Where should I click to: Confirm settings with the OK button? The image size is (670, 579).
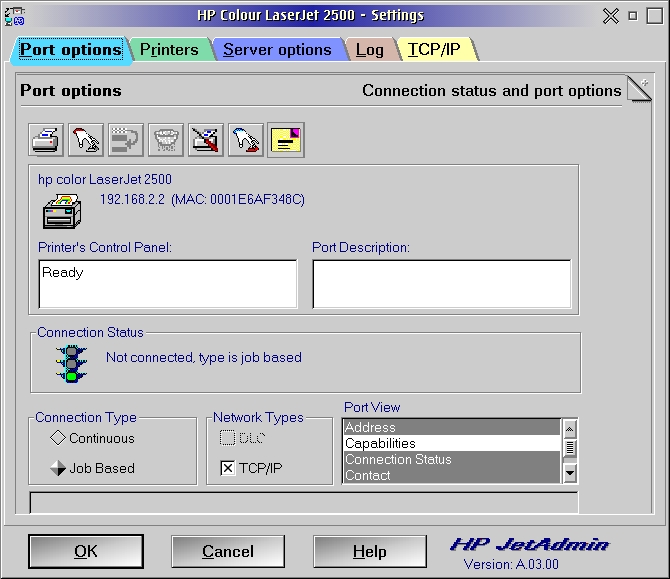86,551
